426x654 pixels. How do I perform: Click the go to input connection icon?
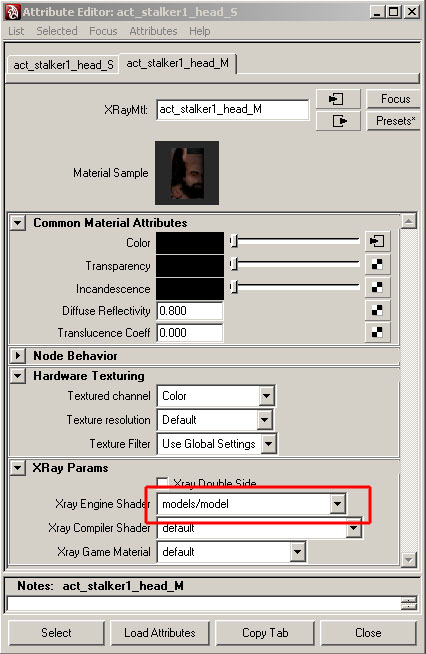[338, 99]
